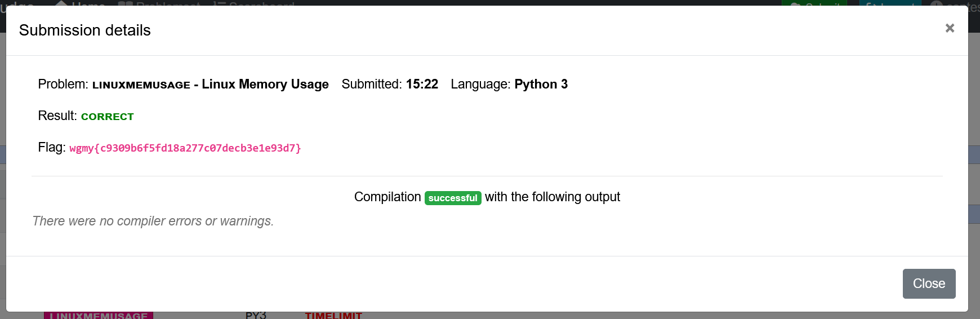Select the pink wgmy flag text

click(185, 148)
